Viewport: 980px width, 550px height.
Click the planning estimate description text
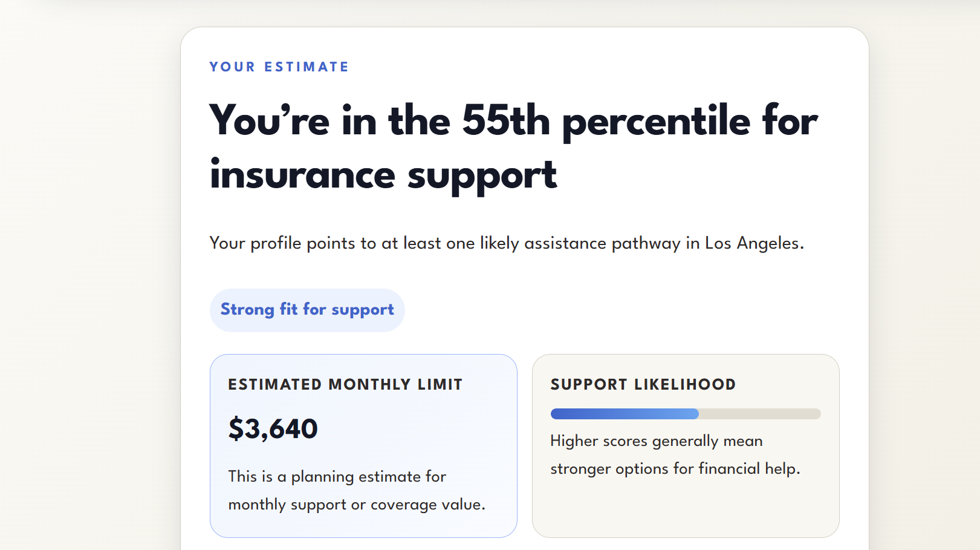coord(357,490)
